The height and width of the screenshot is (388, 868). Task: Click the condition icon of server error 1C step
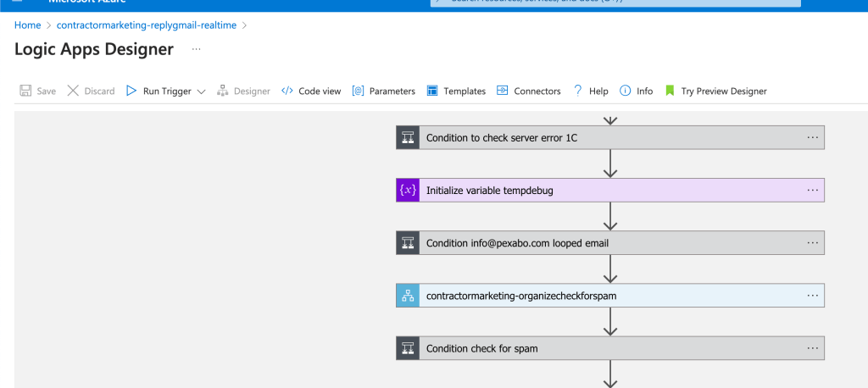(x=408, y=137)
